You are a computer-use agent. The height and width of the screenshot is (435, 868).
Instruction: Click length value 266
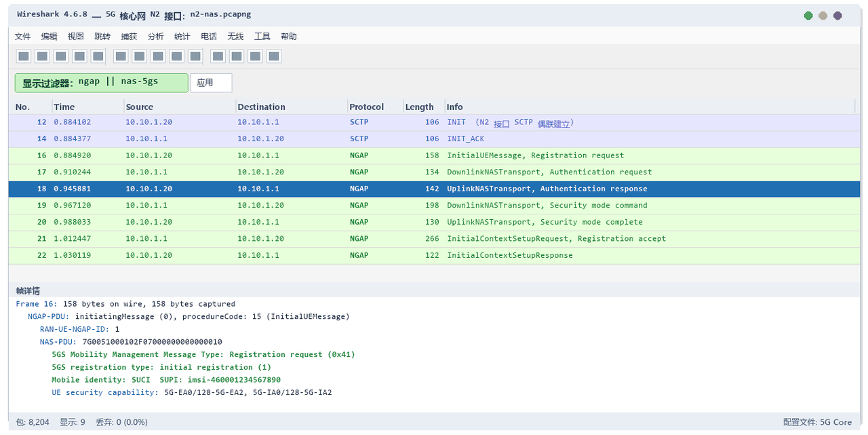(432, 239)
